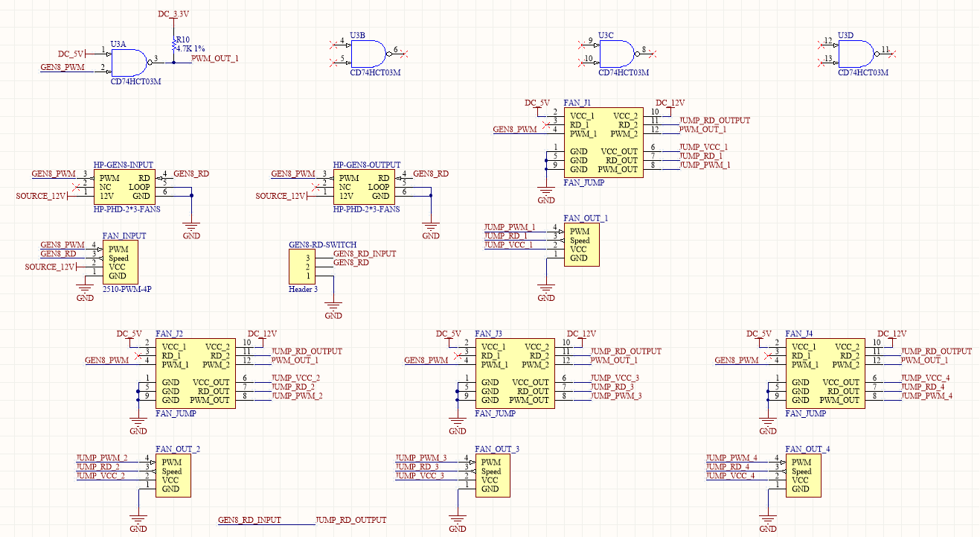Image resolution: width=980 pixels, height=537 pixels.
Task: Click the GEN8_RD label on GEN8-RD-SWITCH pin 2
Action: [x=351, y=263]
